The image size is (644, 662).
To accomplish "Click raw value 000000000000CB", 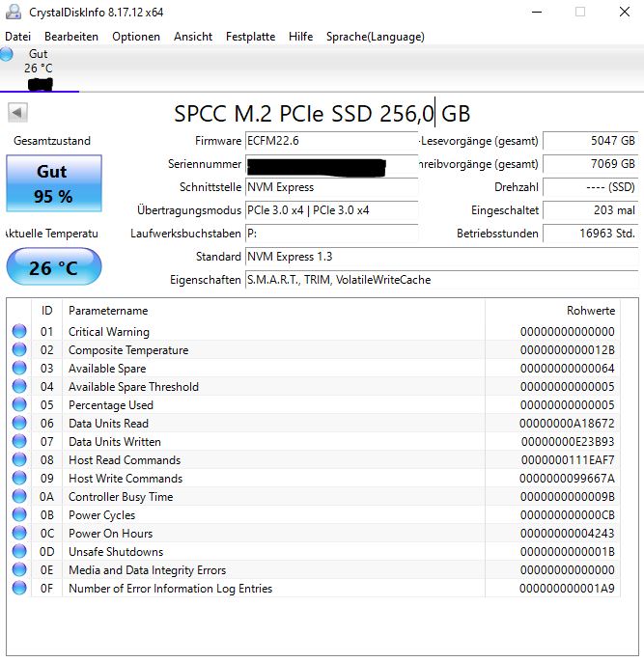I will click(567, 515).
